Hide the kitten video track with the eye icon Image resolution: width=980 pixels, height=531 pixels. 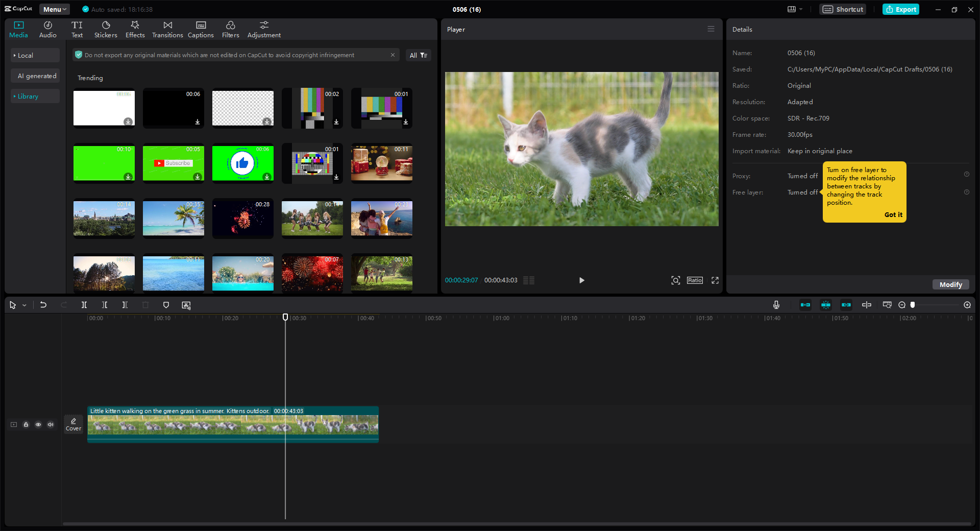pyautogui.click(x=38, y=424)
